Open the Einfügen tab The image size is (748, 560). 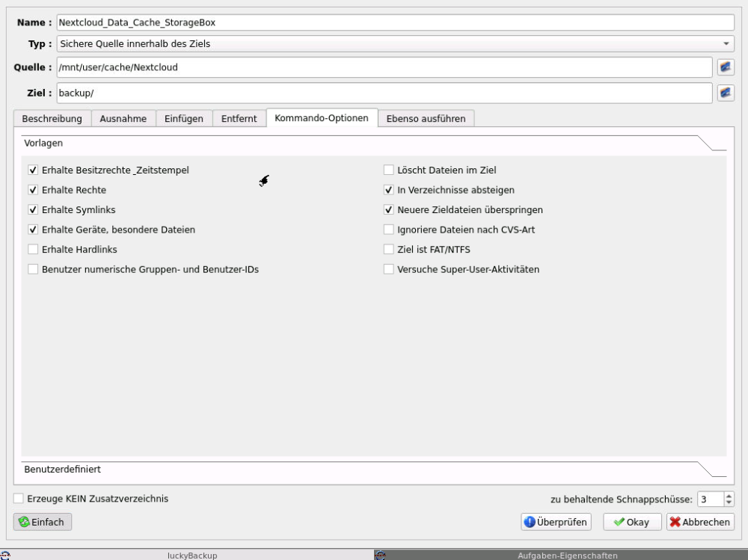coord(184,118)
